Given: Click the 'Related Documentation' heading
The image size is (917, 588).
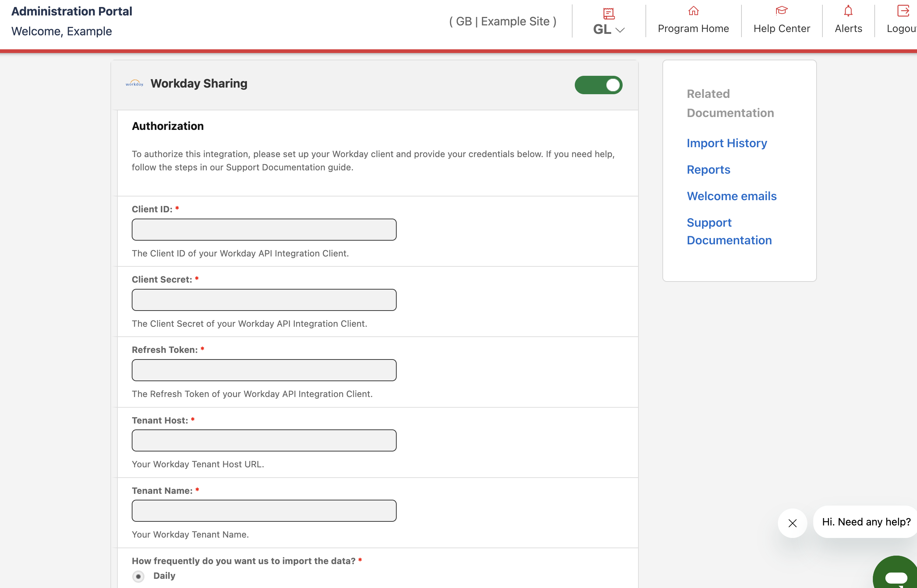Looking at the screenshot, I should (x=730, y=103).
